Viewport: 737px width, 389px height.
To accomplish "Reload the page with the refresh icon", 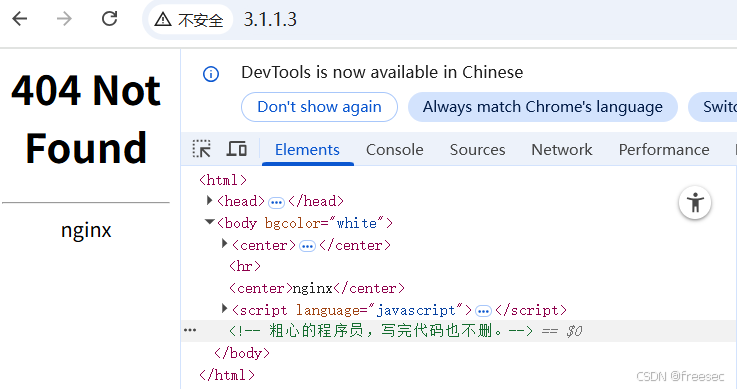I will (x=110, y=19).
